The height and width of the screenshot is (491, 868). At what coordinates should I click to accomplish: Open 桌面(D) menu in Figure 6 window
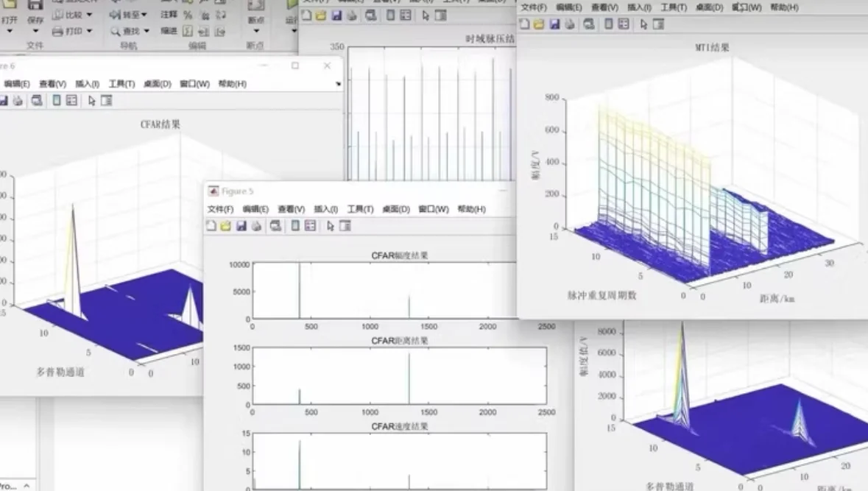click(x=158, y=84)
